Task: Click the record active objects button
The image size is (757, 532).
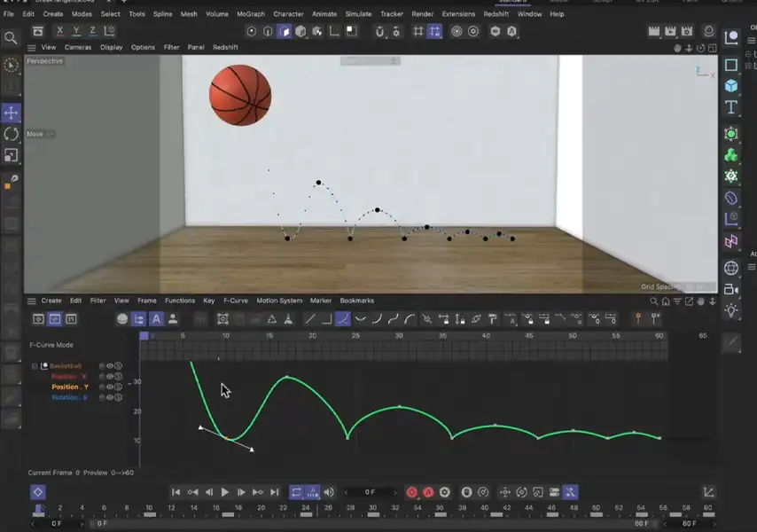Action: click(411, 492)
